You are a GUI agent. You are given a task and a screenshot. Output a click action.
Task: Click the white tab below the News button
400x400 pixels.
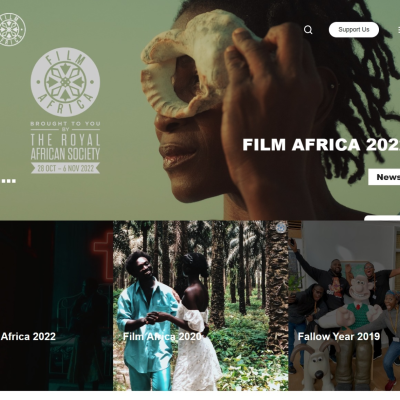382,218
